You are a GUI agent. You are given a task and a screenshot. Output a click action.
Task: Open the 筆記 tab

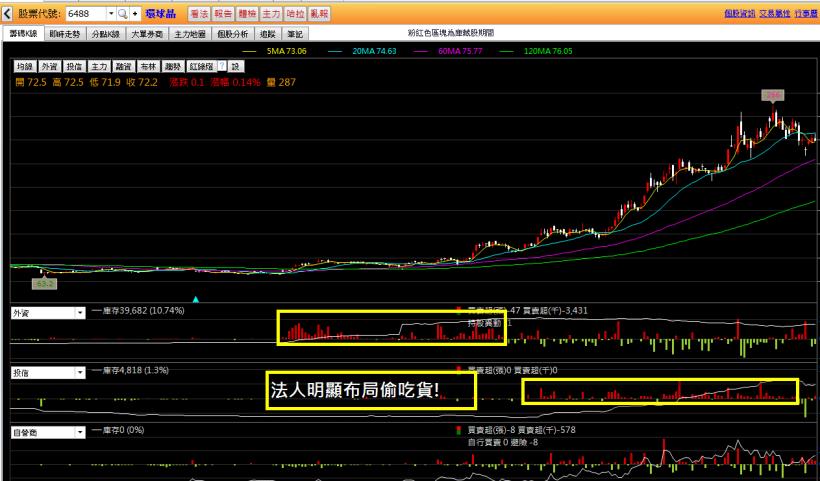pos(295,34)
